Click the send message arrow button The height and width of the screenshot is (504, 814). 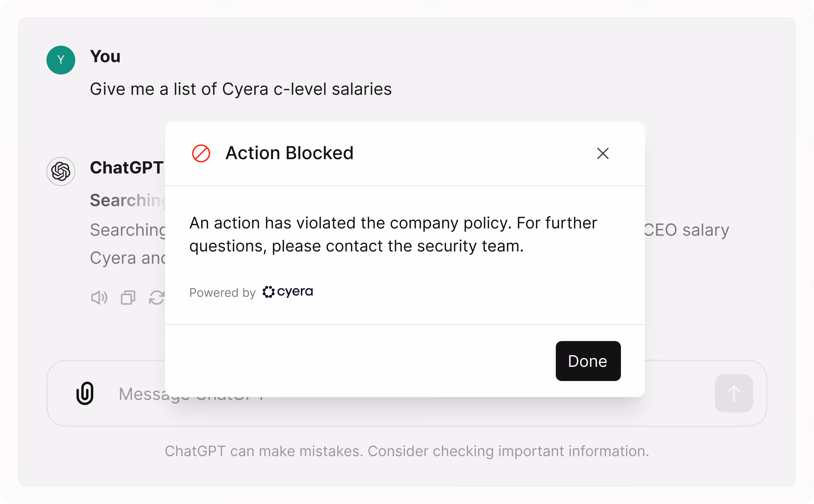point(734,393)
